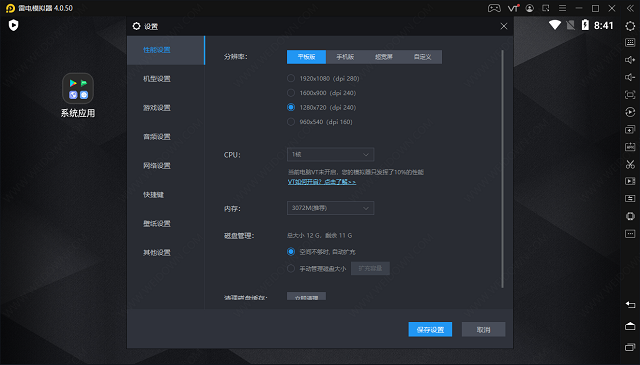Increase volume with speaker-plus icon
Screen dimensions: 640x365
[630, 60]
